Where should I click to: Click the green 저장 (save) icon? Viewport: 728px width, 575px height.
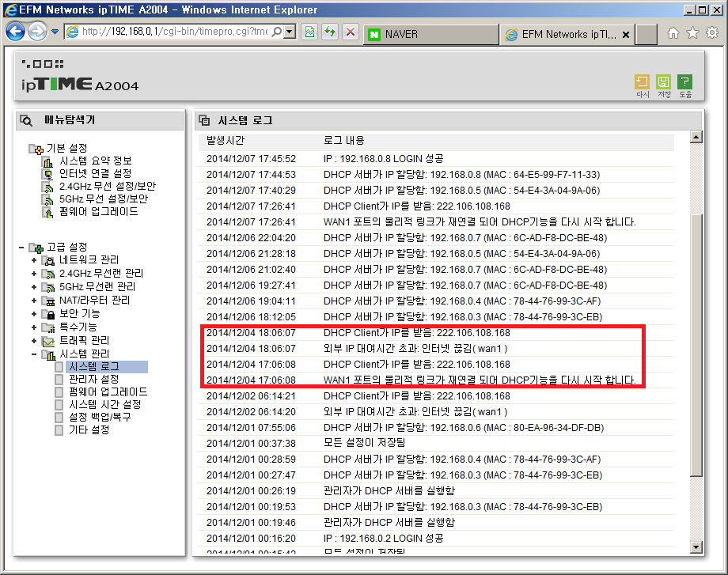pyautogui.click(x=663, y=82)
